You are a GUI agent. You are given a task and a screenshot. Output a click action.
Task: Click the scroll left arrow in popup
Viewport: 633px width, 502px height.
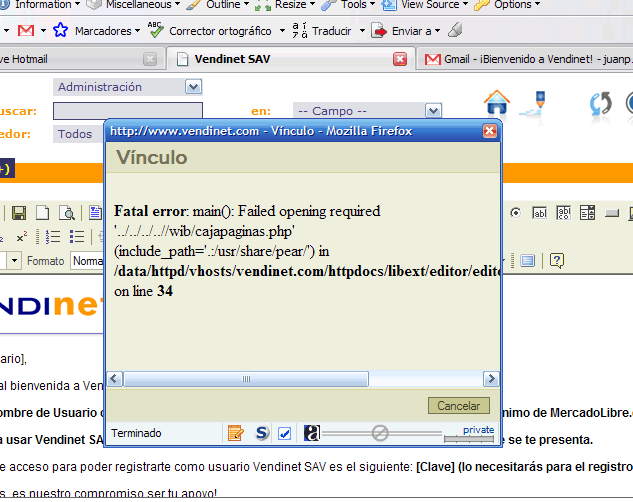click(114, 379)
